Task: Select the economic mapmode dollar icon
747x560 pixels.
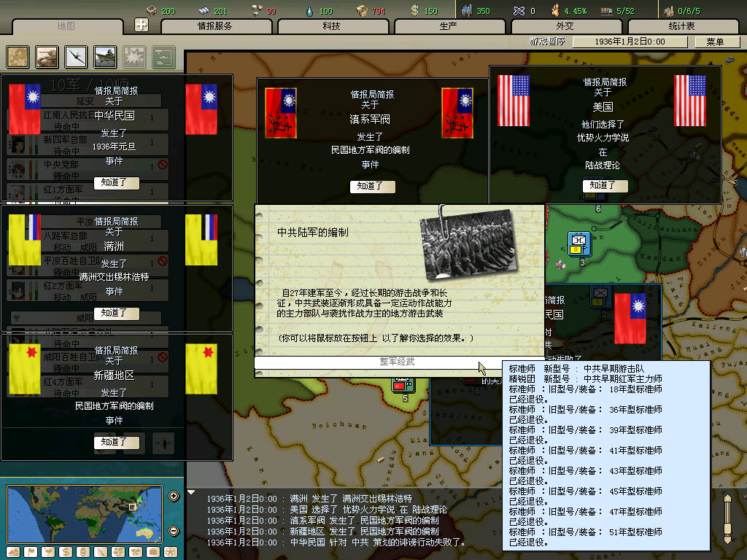Action: pos(66,552)
